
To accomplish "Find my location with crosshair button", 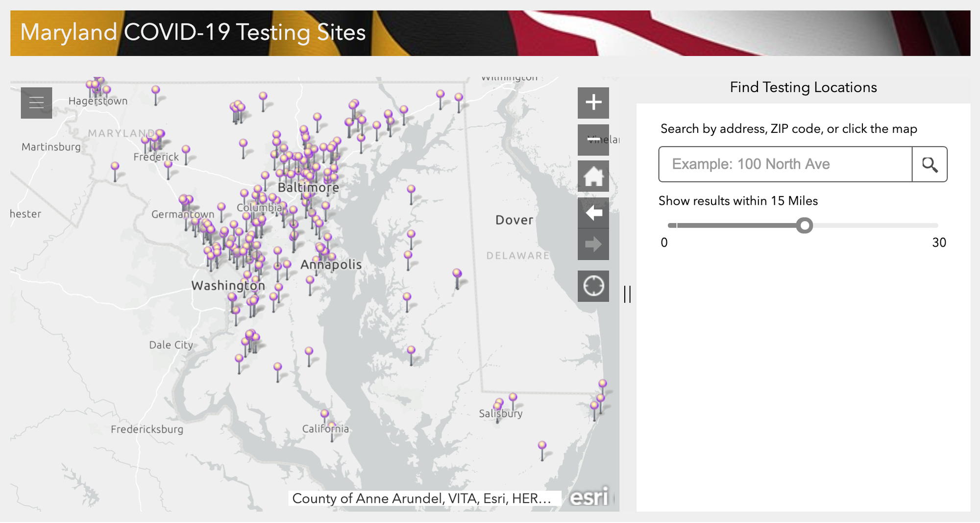I will tap(593, 286).
